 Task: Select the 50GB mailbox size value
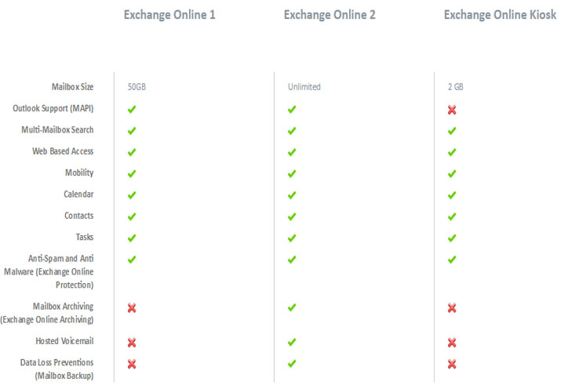[x=137, y=87]
